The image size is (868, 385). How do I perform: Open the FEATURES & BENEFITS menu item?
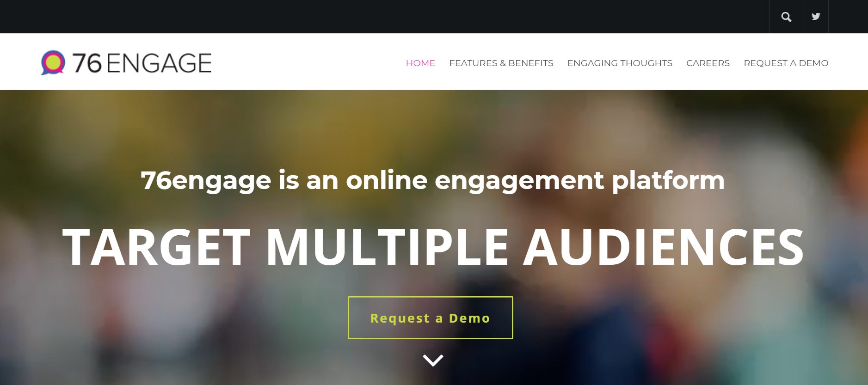pyautogui.click(x=501, y=63)
